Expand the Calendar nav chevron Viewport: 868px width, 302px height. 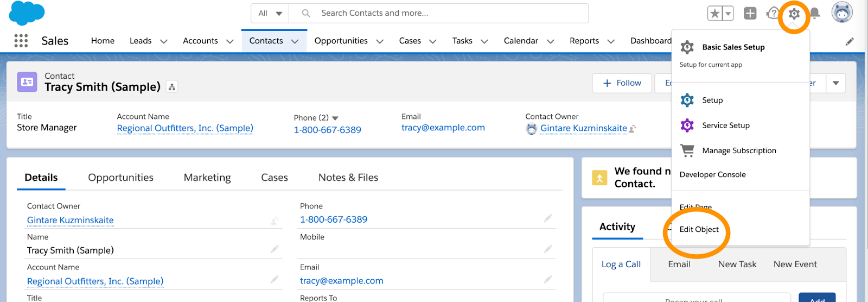click(550, 41)
